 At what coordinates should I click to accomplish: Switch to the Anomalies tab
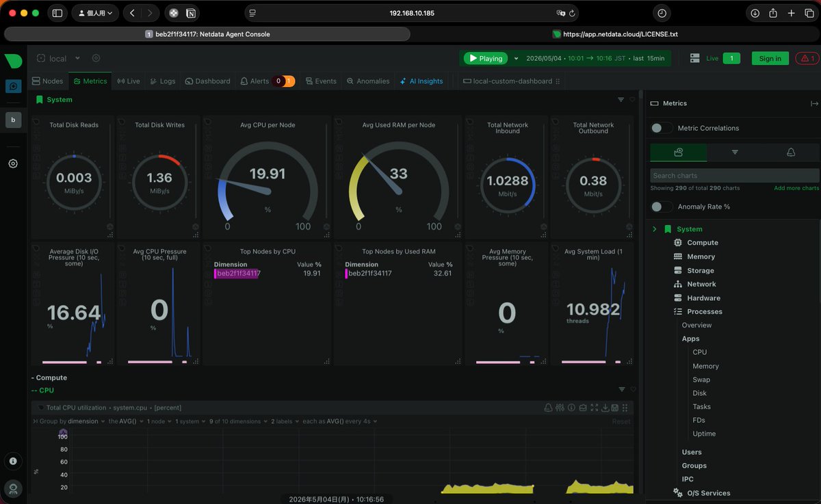coord(367,81)
